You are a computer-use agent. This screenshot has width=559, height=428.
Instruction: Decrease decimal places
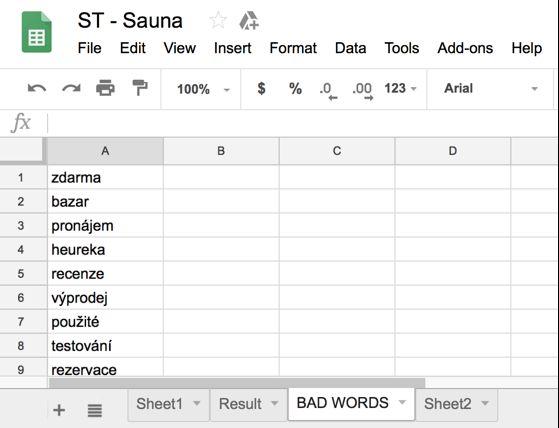pyautogui.click(x=328, y=91)
